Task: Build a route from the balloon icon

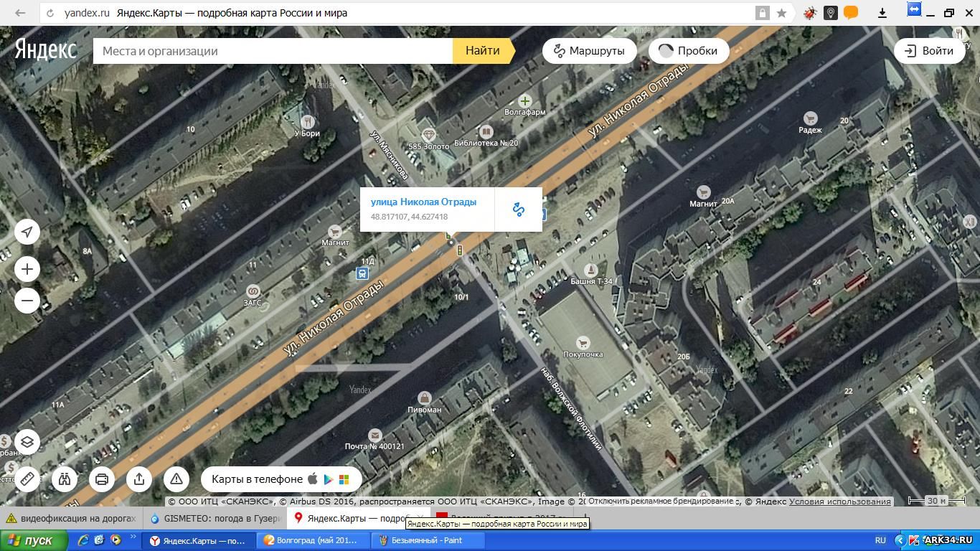Action: [x=519, y=209]
